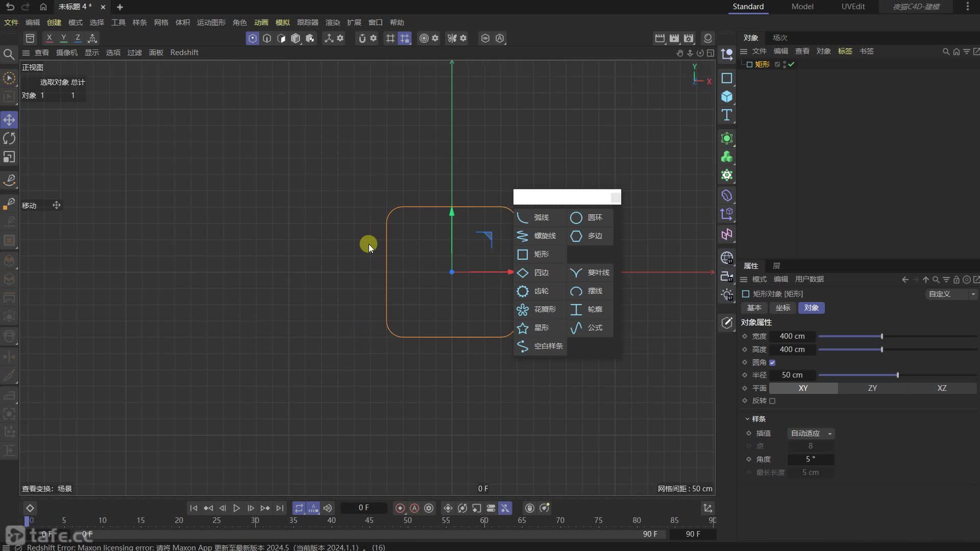Image resolution: width=980 pixels, height=551 pixels.
Task: Switch to the 场次 tab
Action: point(780,38)
